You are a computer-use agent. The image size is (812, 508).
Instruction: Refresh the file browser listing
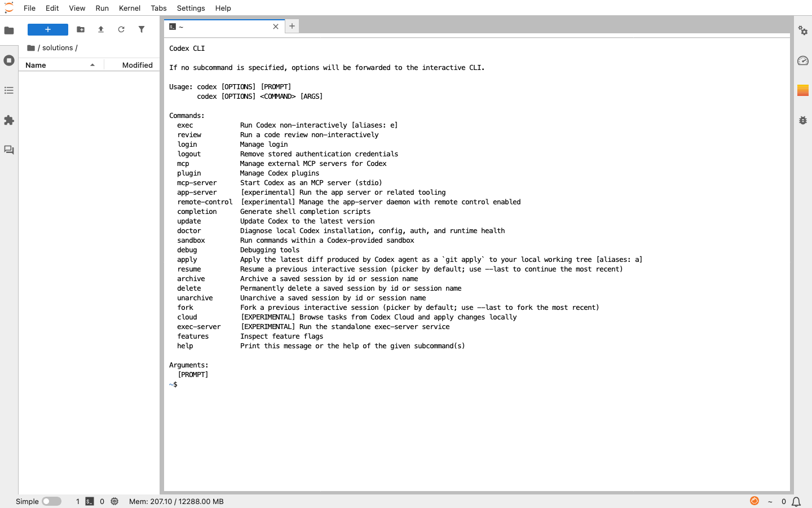(x=121, y=29)
